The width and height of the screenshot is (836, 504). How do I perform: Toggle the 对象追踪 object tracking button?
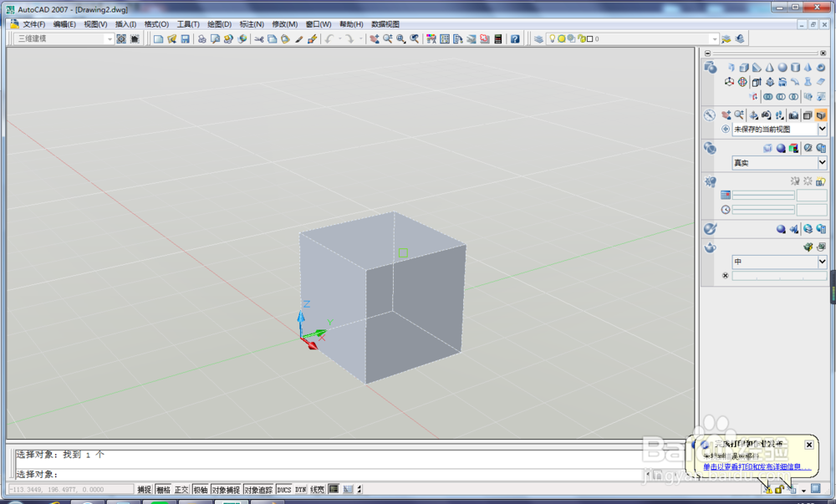coord(258,489)
